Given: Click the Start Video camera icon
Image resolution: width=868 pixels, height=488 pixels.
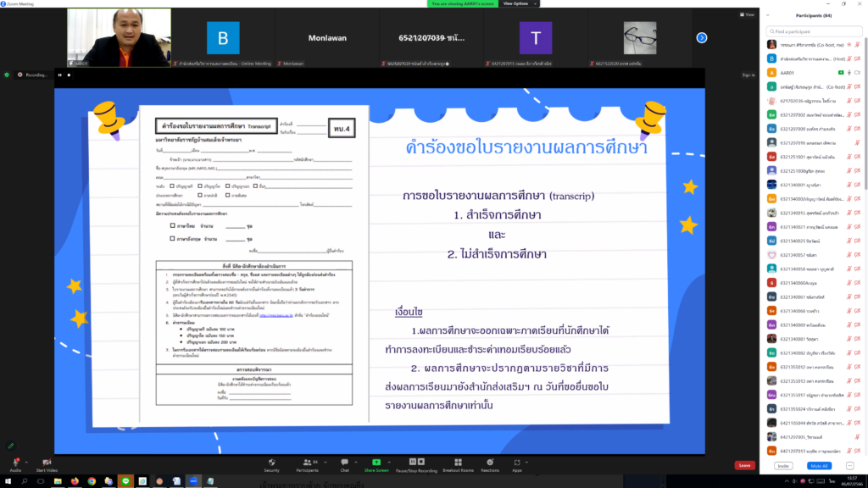Looking at the screenshot, I should 47,463.
